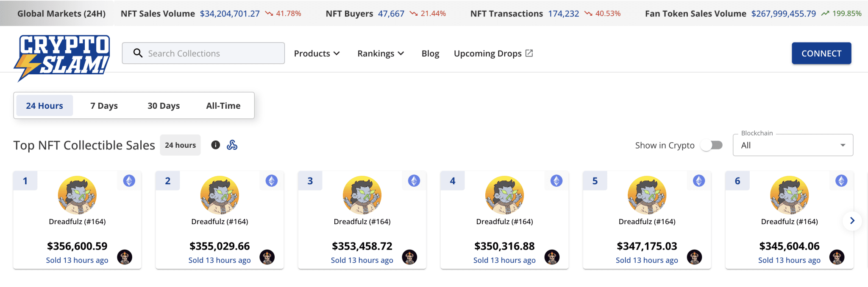Click the Global Markets (24H) label
This screenshot has width=868, height=287.
(61, 14)
